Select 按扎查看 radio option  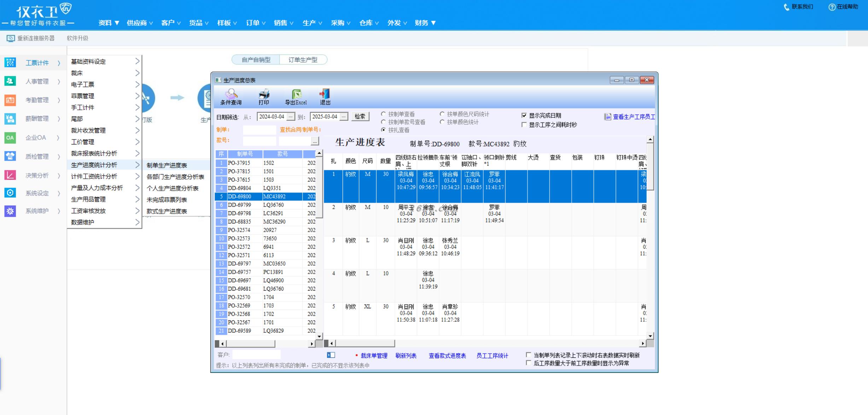tap(383, 130)
